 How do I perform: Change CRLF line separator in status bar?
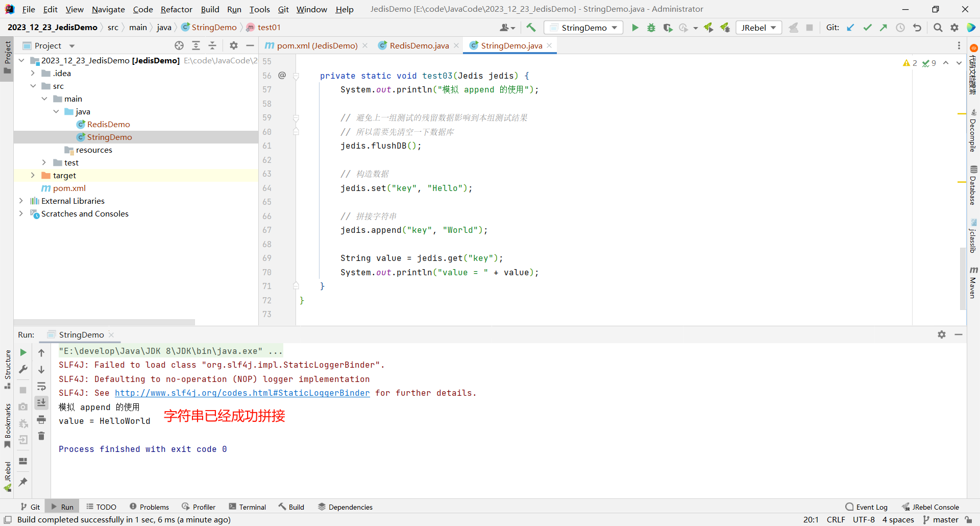(x=836, y=520)
